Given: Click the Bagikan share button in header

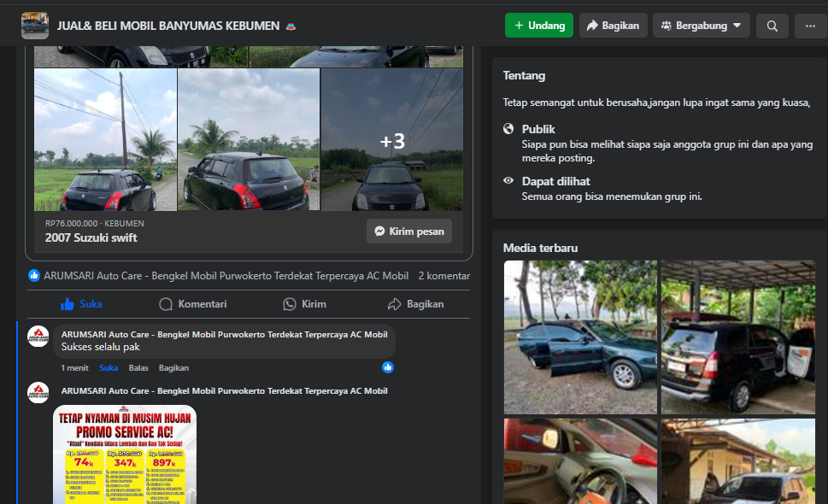Looking at the screenshot, I should pyautogui.click(x=613, y=26).
